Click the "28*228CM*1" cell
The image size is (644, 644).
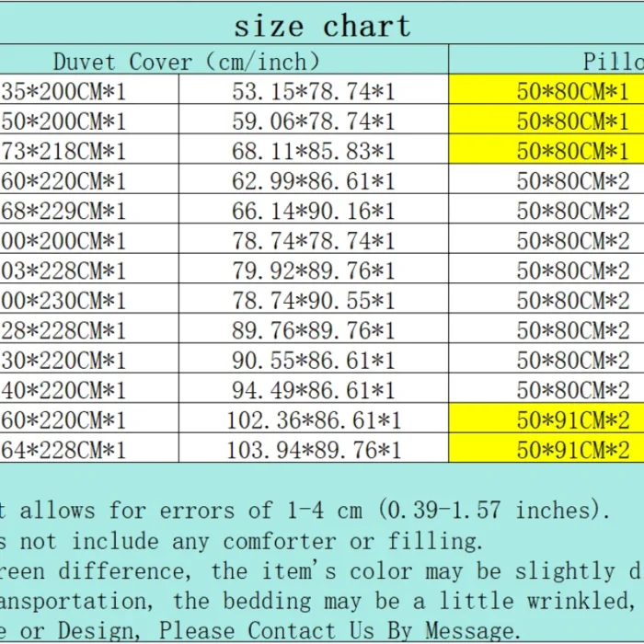[89, 328]
